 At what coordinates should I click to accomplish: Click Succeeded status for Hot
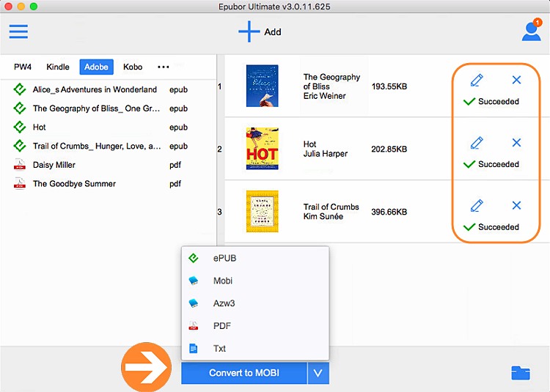pyautogui.click(x=491, y=164)
